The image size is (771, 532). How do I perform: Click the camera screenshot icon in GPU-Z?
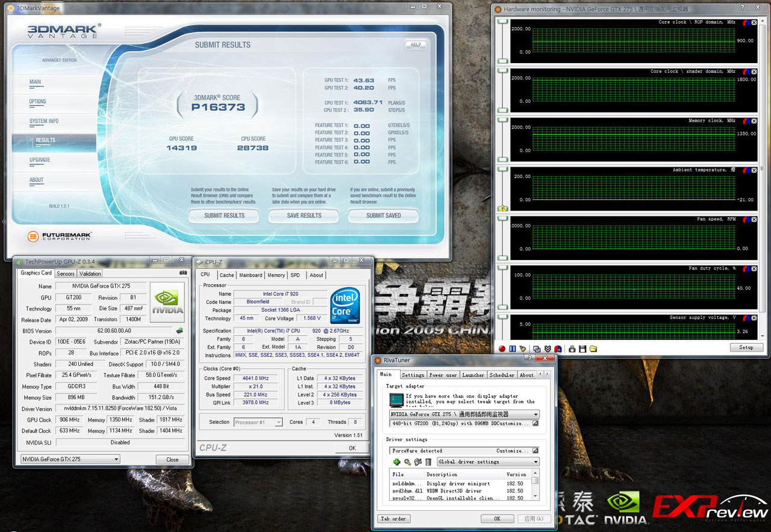pos(183,273)
